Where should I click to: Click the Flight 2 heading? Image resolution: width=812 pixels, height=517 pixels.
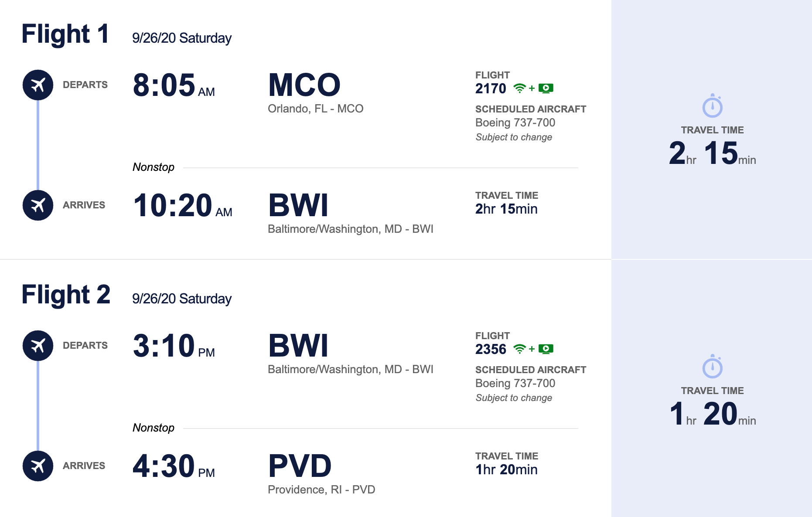(x=66, y=295)
